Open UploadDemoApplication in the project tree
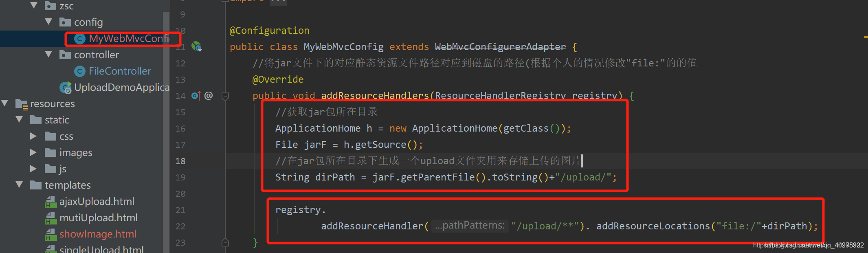The width and height of the screenshot is (868, 253). coord(122,88)
